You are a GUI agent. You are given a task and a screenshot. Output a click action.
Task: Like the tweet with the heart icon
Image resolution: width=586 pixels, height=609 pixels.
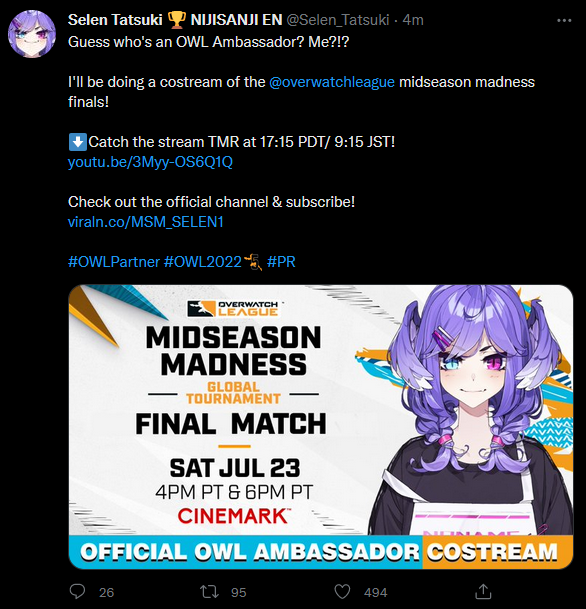tap(342, 592)
